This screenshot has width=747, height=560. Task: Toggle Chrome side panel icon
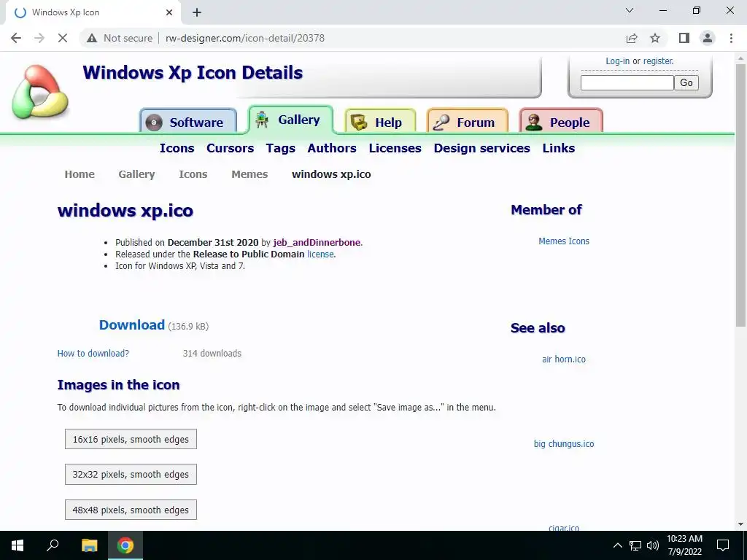pos(684,38)
